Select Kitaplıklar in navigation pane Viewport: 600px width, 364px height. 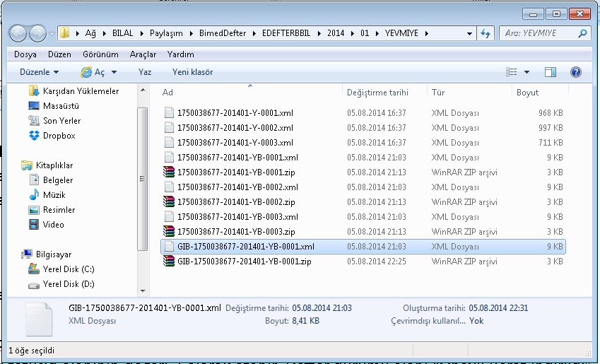coord(47,165)
